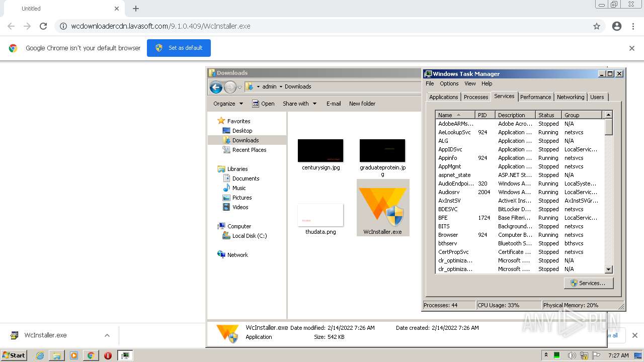Open the Windows Start menu
The height and width of the screenshot is (362, 644).
pyautogui.click(x=14, y=355)
